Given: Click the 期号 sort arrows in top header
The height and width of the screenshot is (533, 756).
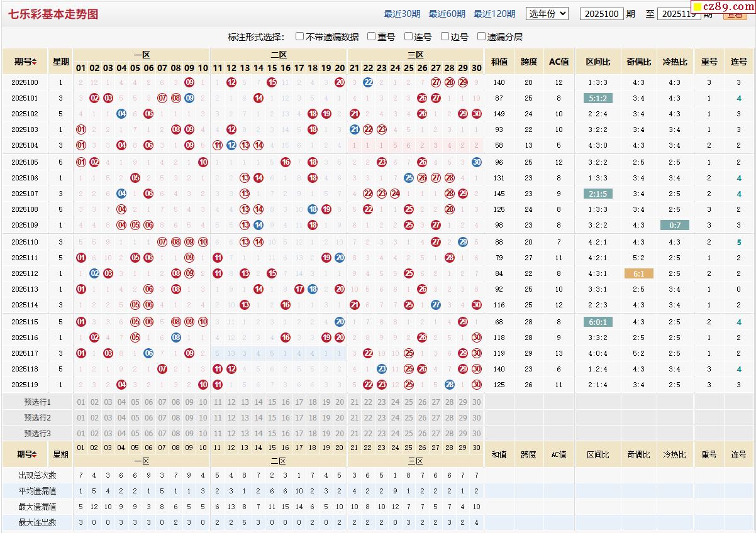Looking at the screenshot, I should pos(35,62).
